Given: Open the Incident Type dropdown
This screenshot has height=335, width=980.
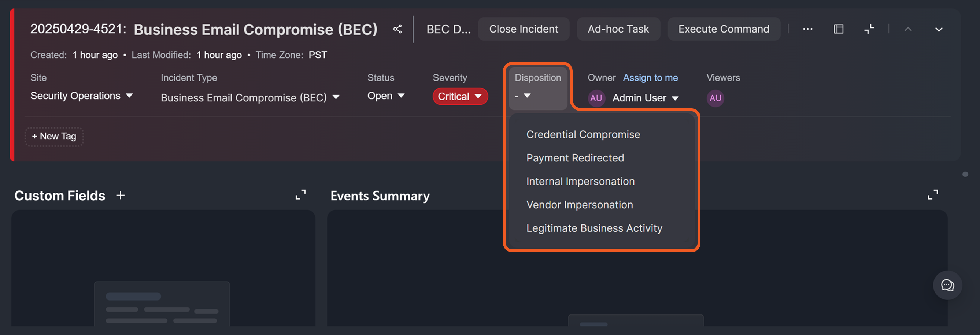Looking at the screenshot, I should point(249,98).
